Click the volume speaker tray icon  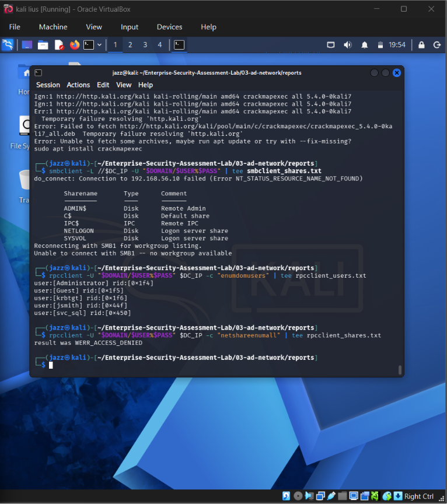pyautogui.click(x=348, y=45)
